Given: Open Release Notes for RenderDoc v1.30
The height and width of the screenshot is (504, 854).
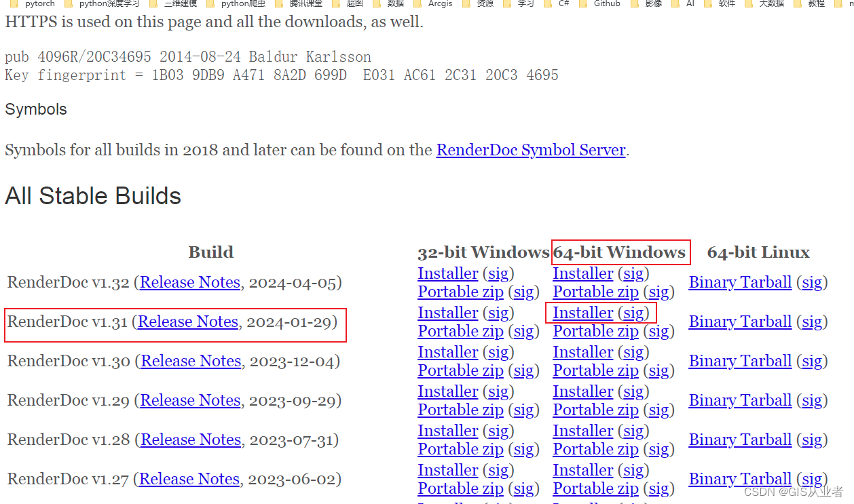Looking at the screenshot, I should (x=191, y=361).
